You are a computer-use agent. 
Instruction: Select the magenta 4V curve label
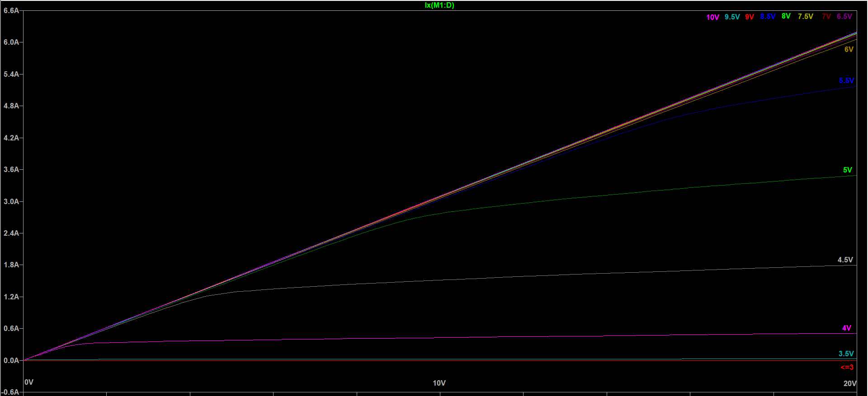[846, 328]
